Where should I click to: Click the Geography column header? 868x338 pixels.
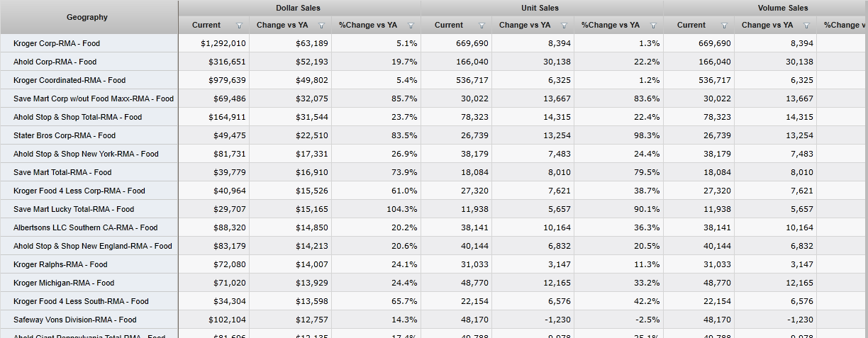88,17
